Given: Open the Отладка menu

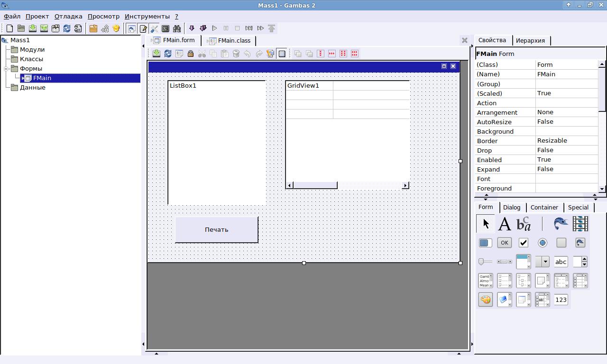Looking at the screenshot, I should [68, 16].
